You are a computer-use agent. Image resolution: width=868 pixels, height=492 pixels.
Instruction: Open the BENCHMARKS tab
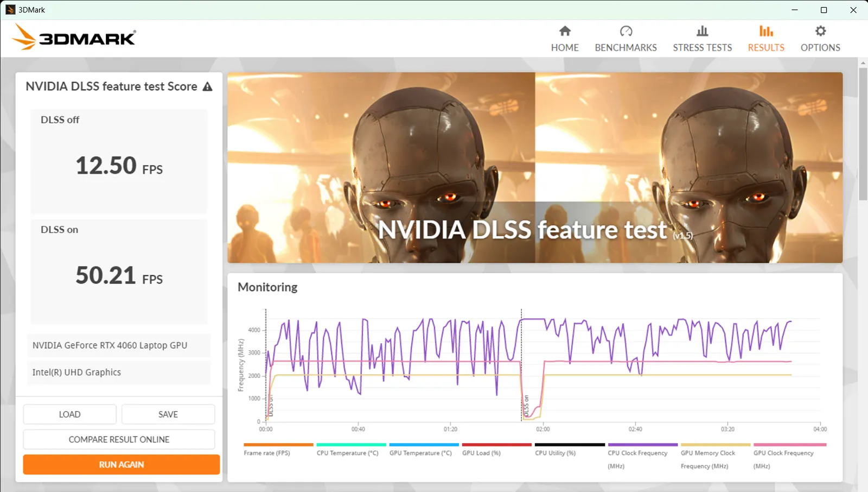point(626,39)
